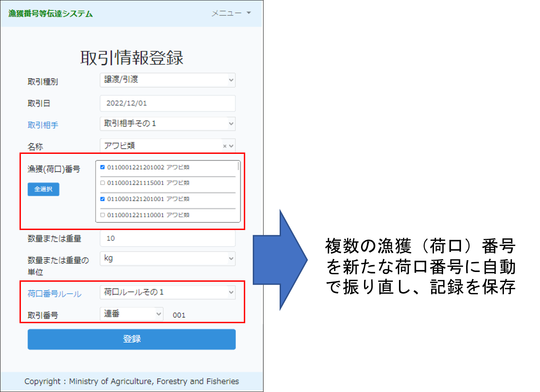Viewport: 540px width, 392px height.
Task: Click the 取引情報登録 page heading
Action: coord(132,58)
